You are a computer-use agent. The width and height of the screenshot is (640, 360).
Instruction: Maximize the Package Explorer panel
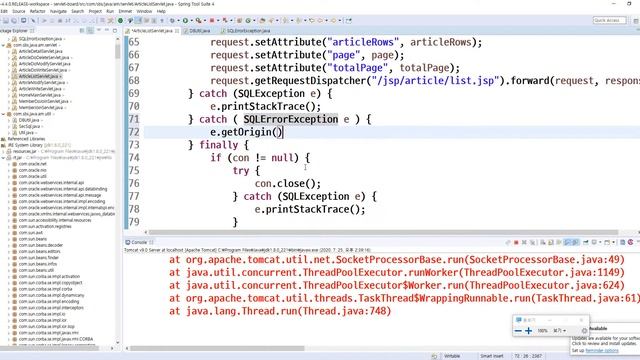tap(115, 30)
